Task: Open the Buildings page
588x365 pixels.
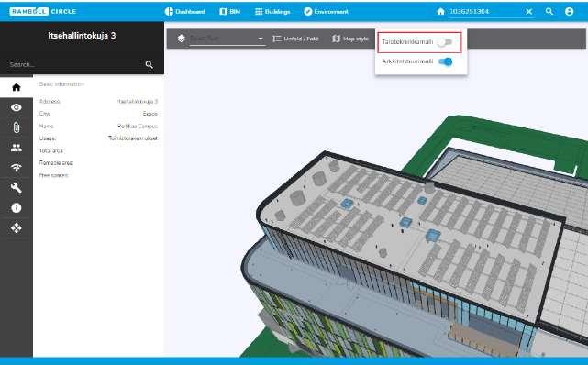Action: point(272,12)
